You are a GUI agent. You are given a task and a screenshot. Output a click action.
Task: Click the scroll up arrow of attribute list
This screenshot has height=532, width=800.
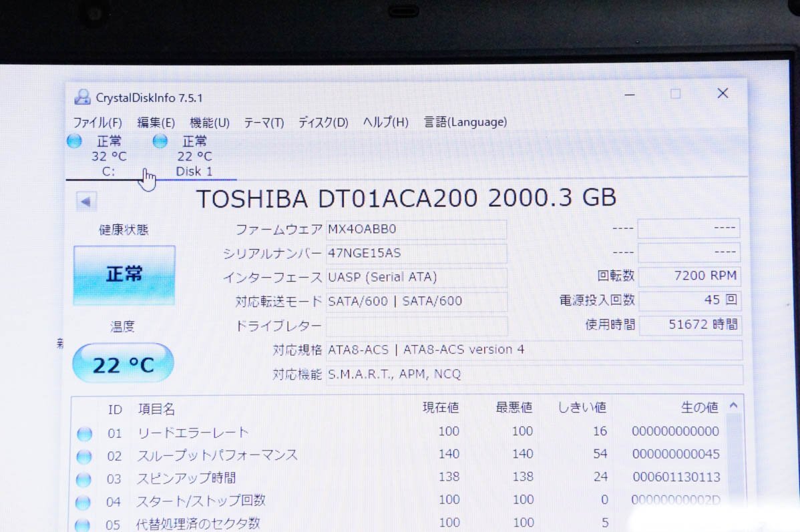click(734, 405)
